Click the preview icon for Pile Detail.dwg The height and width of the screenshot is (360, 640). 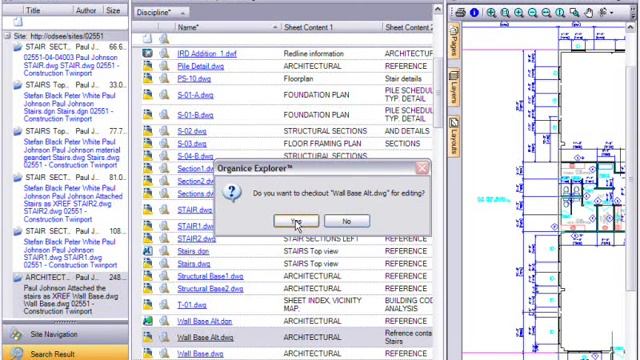click(x=164, y=66)
